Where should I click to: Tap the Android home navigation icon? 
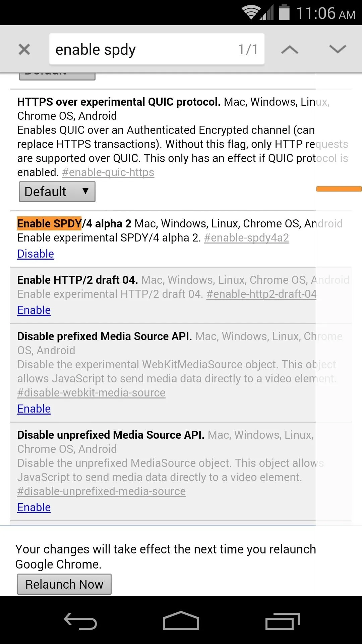181,621
